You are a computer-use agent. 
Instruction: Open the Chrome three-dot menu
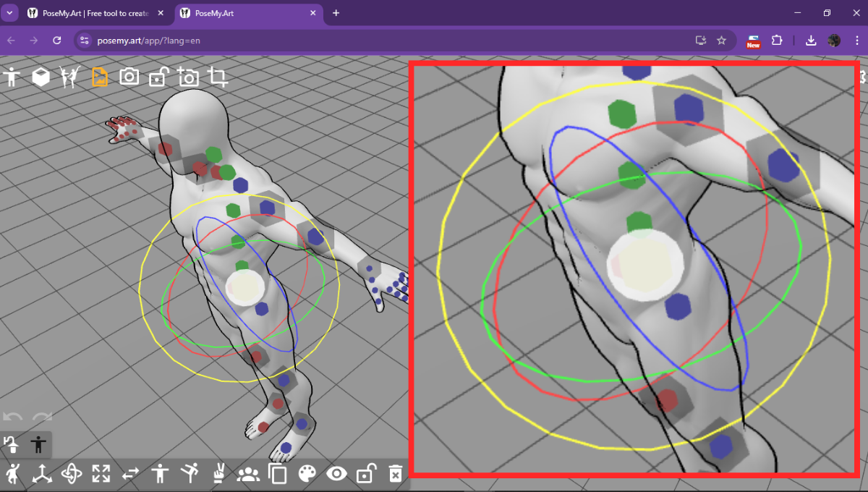click(x=856, y=41)
